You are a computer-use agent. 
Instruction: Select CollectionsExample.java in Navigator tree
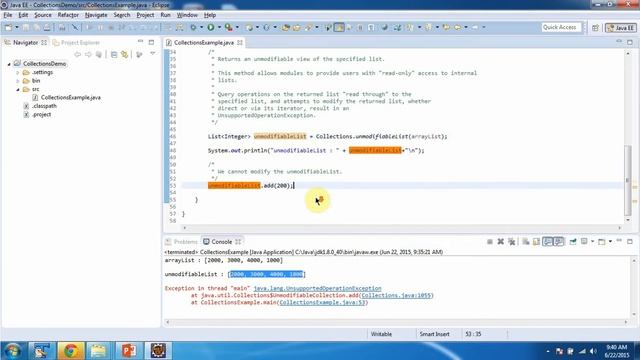pyautogui.click(x=70, y=98)
